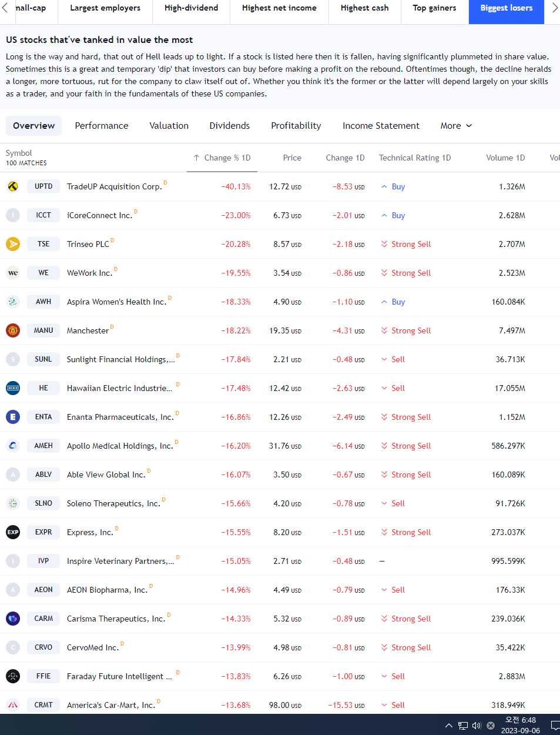The width and height of the screenshot is (560, 735).
Task: Switch to the Valuation view
Action: coord(169,126)
